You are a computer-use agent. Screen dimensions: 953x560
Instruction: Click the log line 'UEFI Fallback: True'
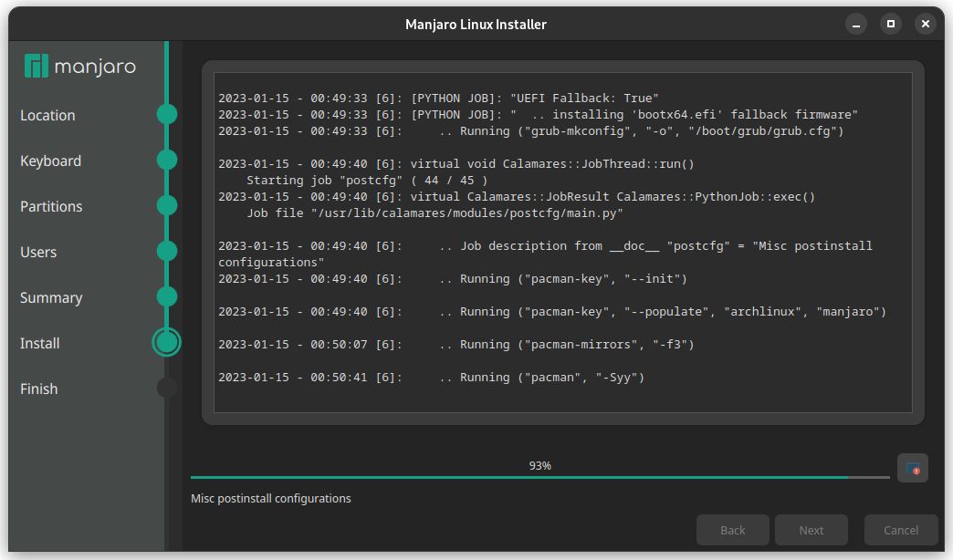pyautogui.click(x=438, y=99)
